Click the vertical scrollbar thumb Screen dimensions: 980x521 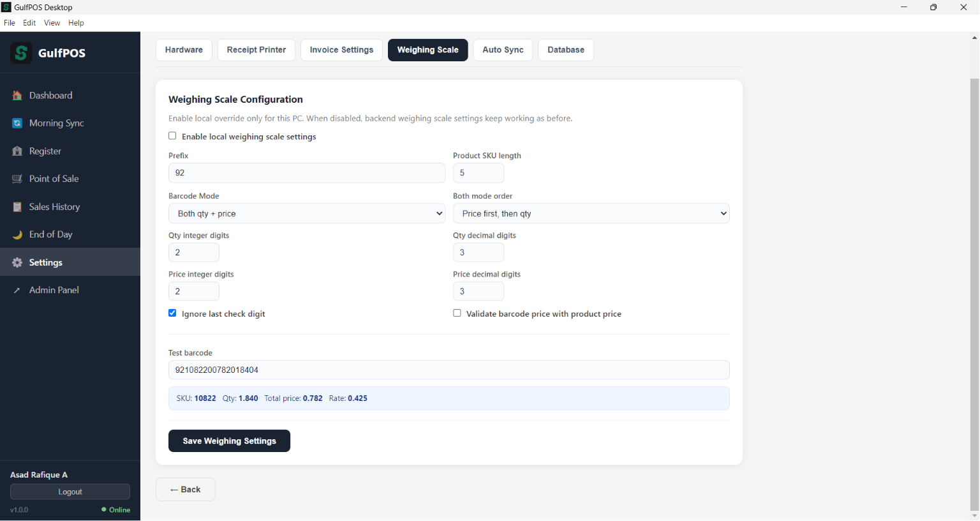pos(974,294)
